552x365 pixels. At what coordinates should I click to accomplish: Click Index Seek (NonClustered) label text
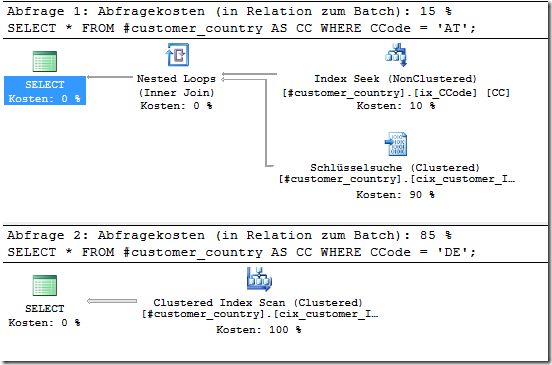395,78
